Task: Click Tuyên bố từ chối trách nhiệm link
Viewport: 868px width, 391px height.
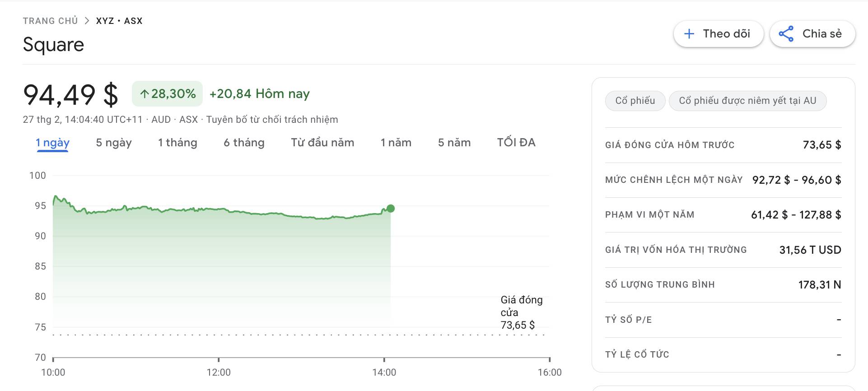Action: point(272,120)
